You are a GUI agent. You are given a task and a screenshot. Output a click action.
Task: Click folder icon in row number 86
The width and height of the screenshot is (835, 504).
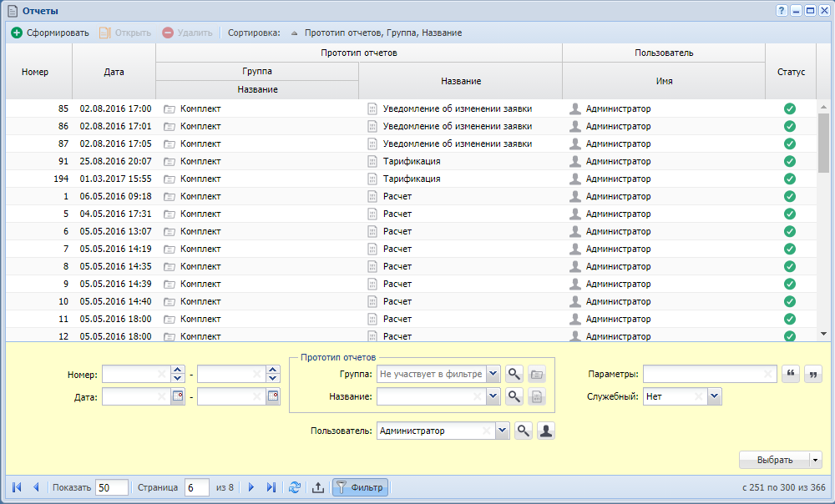(170, 127)
